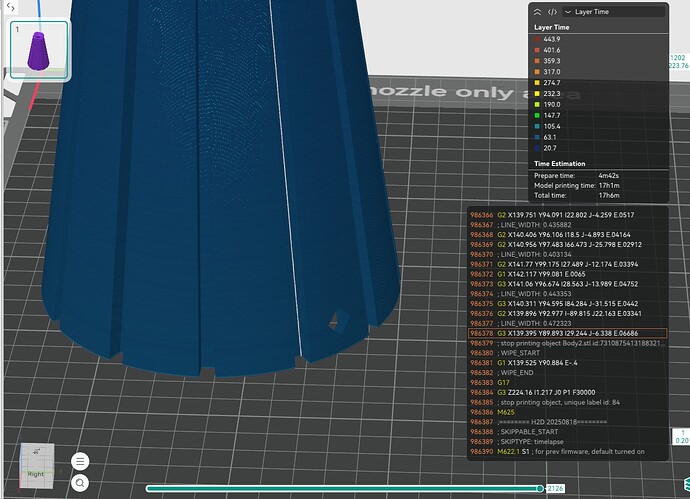Select G-code line 986374 LINE_WIDTH 0.443353
Viewport: 690px width, 499px height.
[x=568, y=294]
